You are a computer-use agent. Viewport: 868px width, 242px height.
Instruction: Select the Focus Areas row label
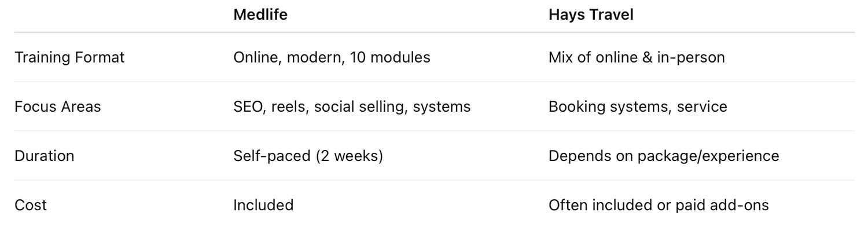[57, 107]
